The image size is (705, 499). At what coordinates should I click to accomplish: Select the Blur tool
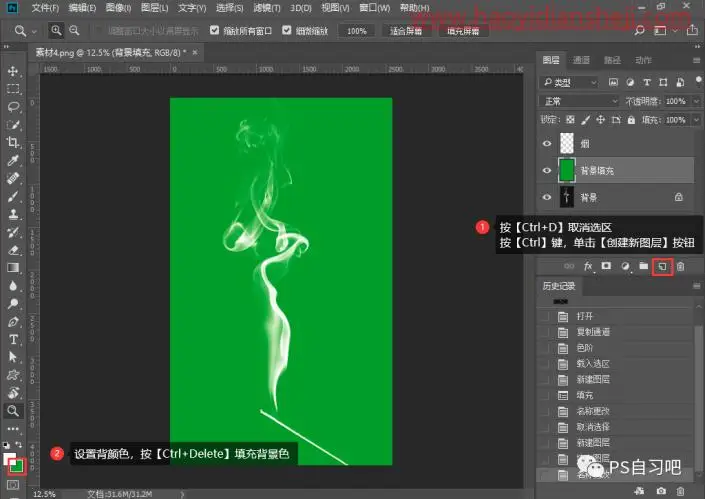pos(13,286)
